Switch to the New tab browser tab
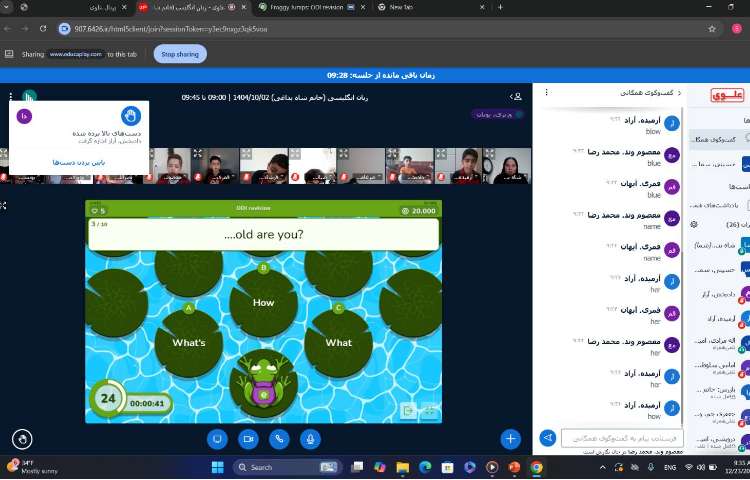 (400, 7)
